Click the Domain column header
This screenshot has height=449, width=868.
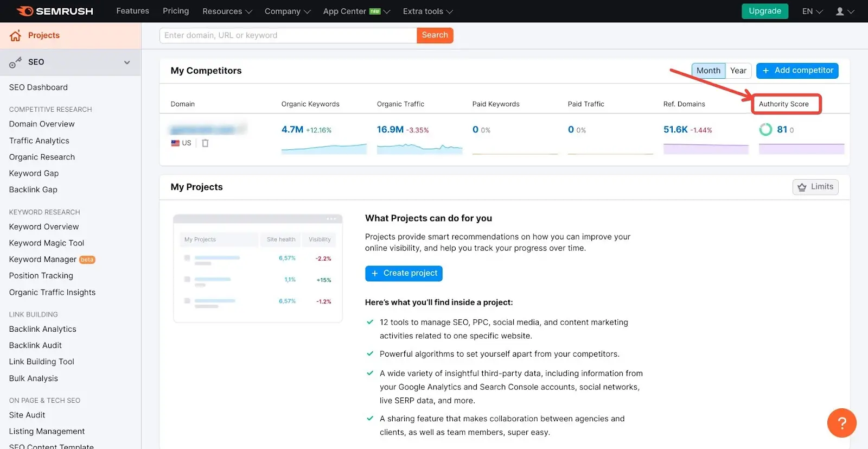coord(183,104)
